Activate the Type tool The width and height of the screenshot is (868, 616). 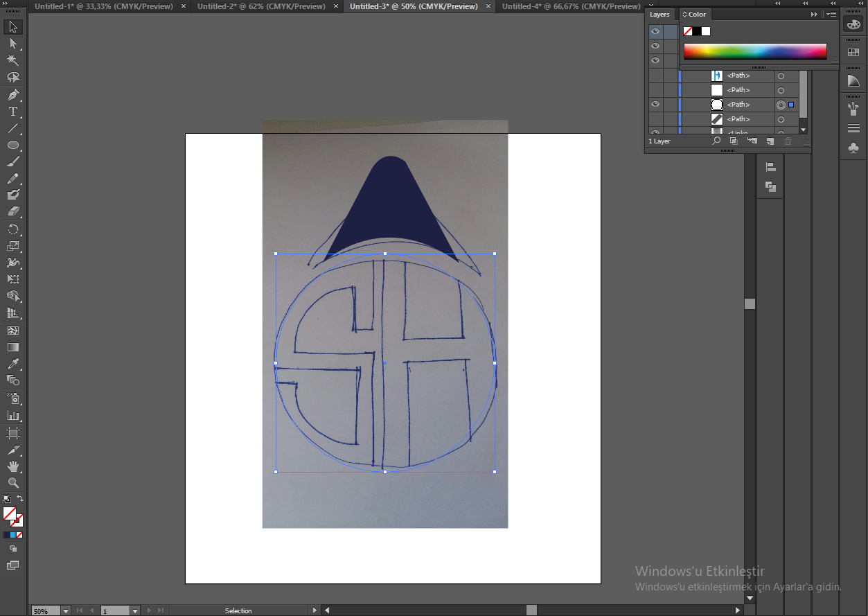point(13,112)
